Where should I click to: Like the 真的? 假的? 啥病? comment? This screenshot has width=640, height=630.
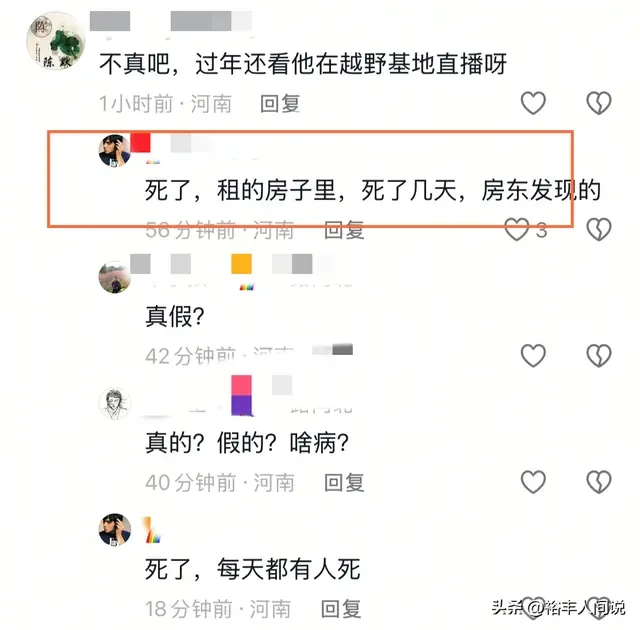533,482
